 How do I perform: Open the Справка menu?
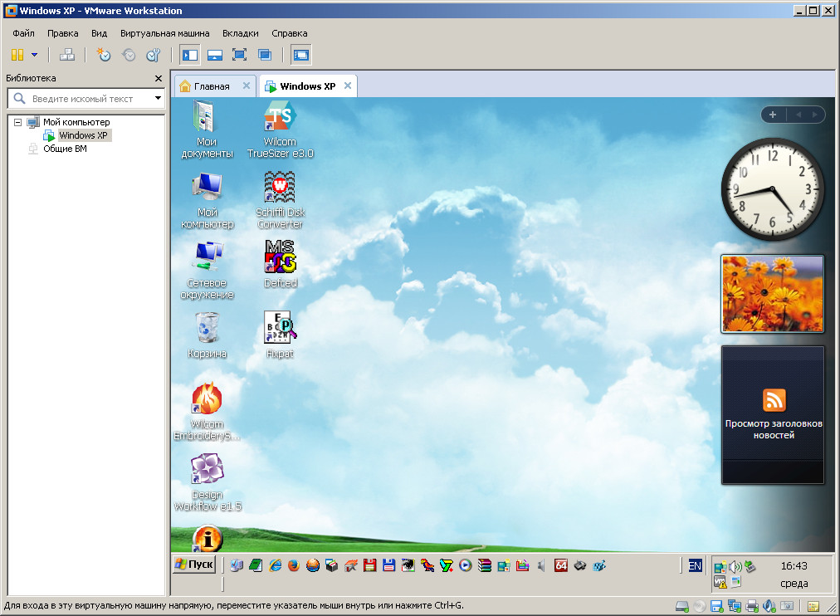pos(290,33)
